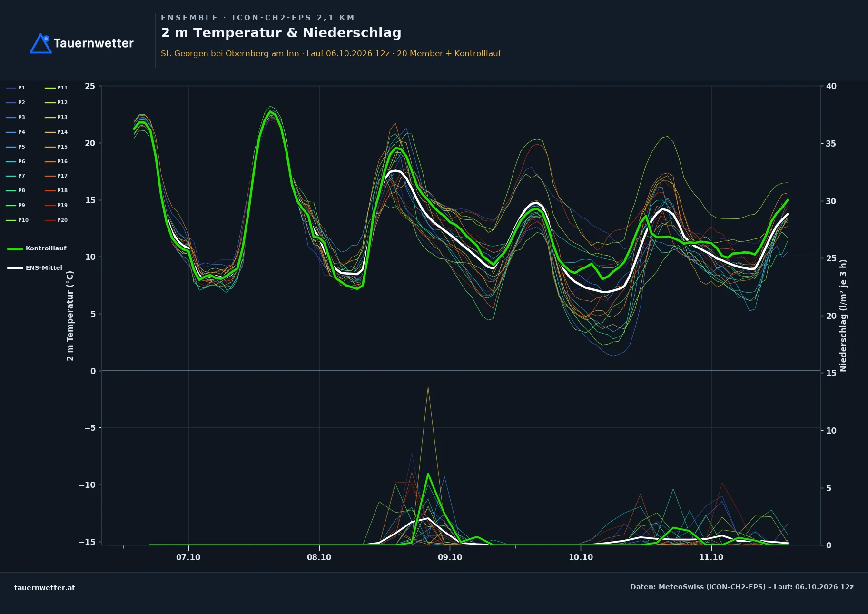Viewport: 868px width, 614px height.
Task: Click the 'ENSEMBLE · ICON-CH2-EPS 2,1 KM' header
Action: point(257,18)
